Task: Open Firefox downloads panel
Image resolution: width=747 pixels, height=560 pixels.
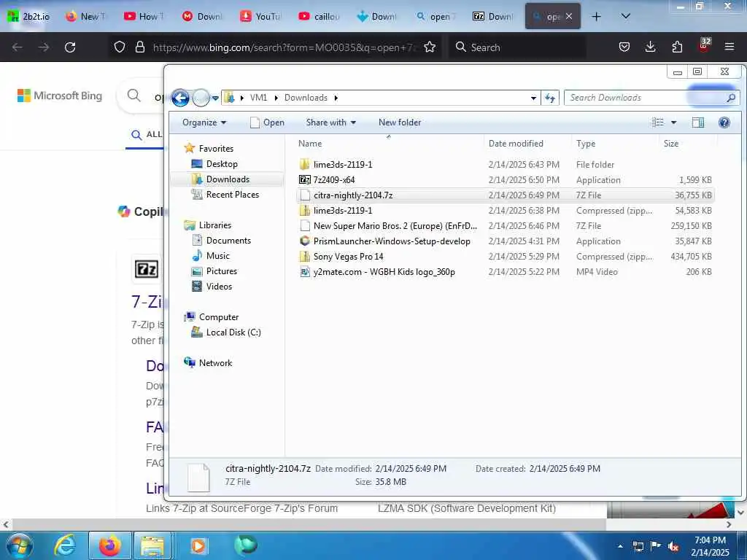Action: [x=650, y=47]
